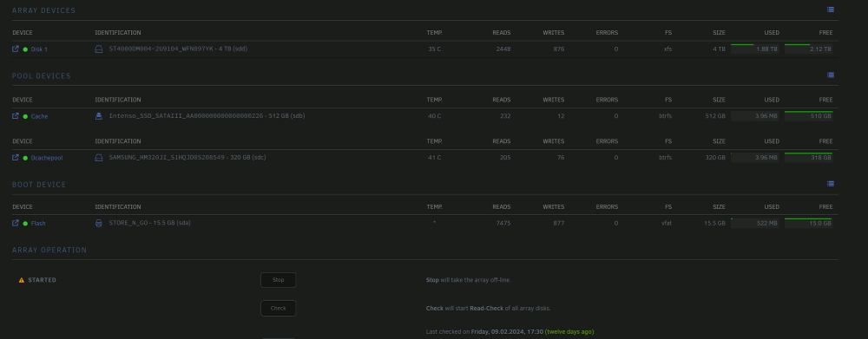Start Read-Check with the Check button
The width and height of the screenshot is (868, 339).
click(x=278, y=308)
